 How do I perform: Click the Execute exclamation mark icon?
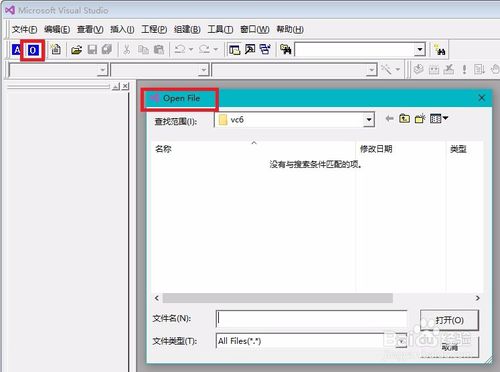coord(464,70)
